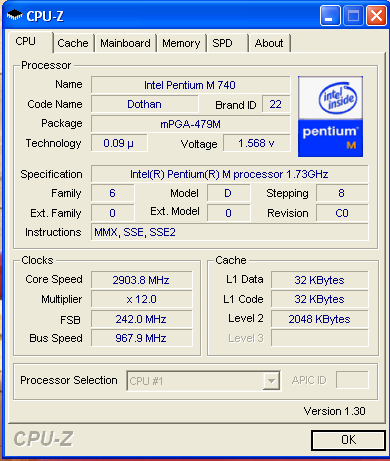Click the Ext. Model value field
The height and width of the screenshot is (461, 390).
coord(228,213)
